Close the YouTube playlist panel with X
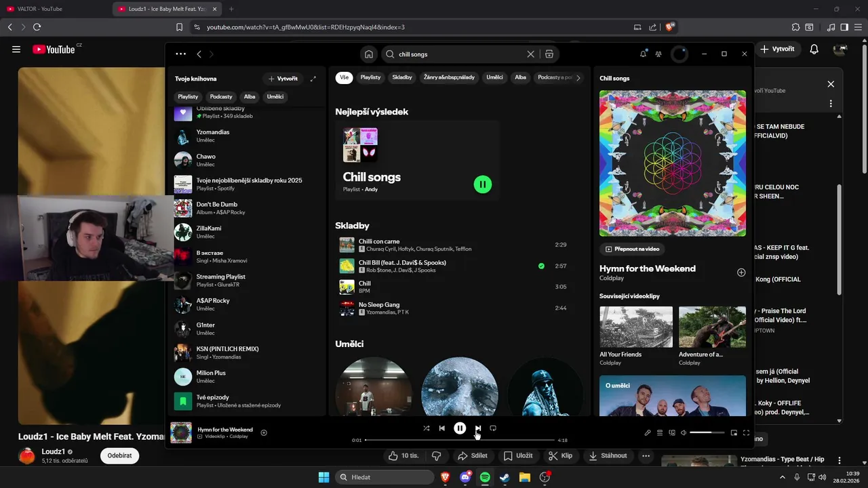The image size is (868, 488). 831,84
